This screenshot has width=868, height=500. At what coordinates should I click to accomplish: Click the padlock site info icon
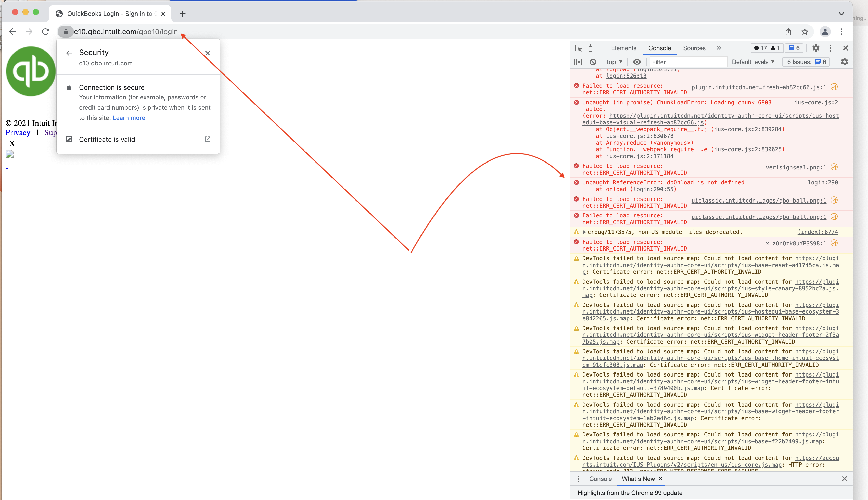tap(66, 32)
